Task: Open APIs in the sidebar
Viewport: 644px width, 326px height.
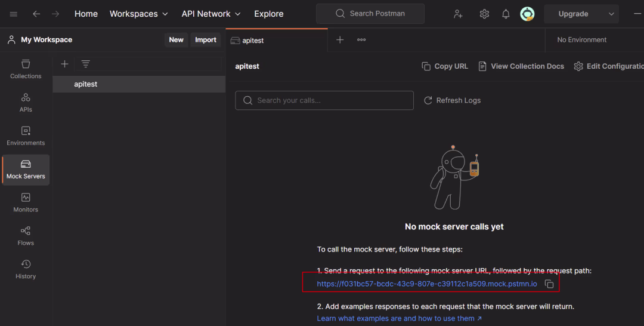Action: (x=26, y=102)
